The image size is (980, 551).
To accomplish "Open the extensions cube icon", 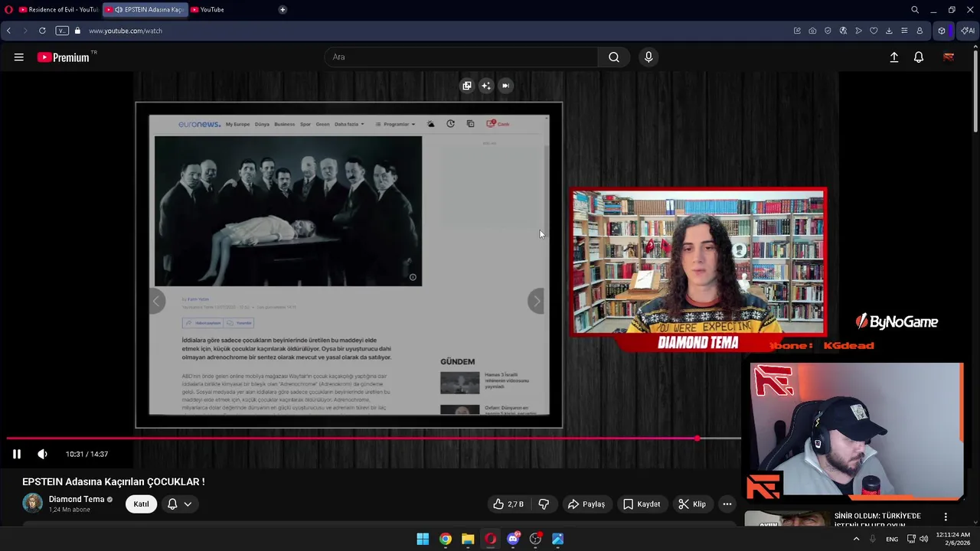I will (x=942, y=31).
